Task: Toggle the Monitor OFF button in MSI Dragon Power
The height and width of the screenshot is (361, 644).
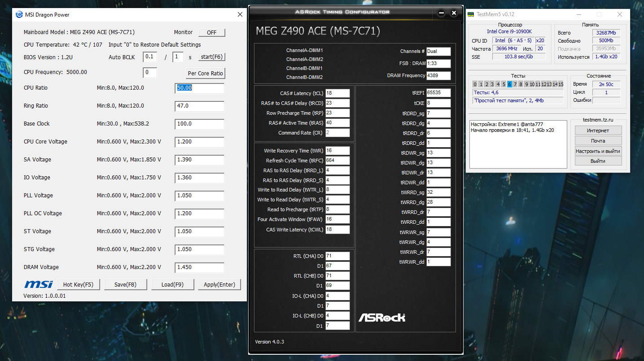Action: pyautogui.click(x=211, y=33)
